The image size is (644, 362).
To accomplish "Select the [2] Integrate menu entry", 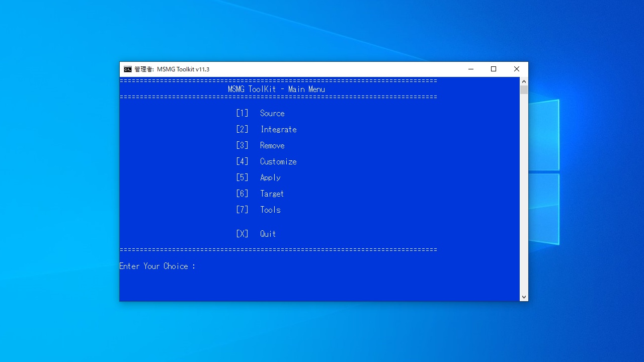I will tap(266, 129).
